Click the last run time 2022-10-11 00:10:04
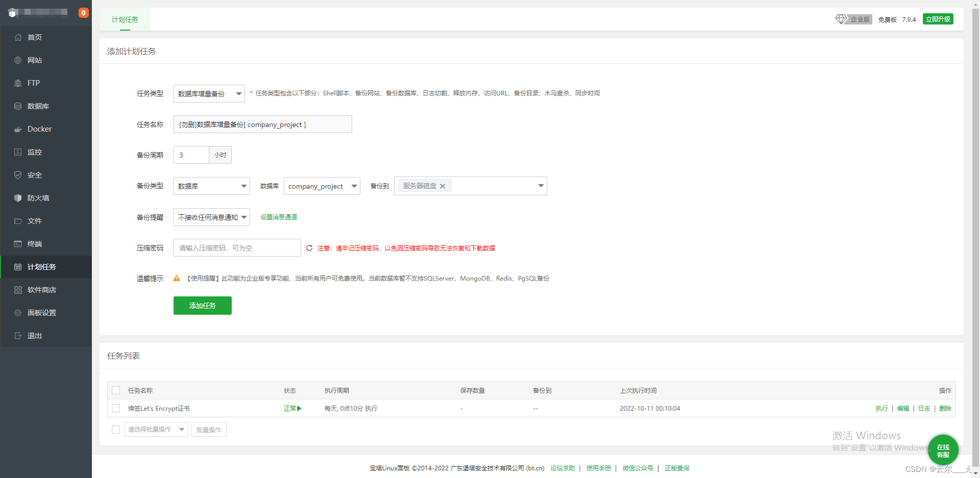The image size is (980, 478). coord(650,408)
